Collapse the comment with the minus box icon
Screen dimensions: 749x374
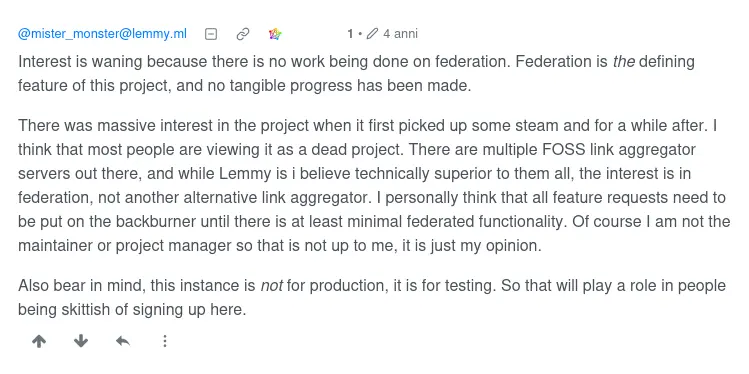211,34
